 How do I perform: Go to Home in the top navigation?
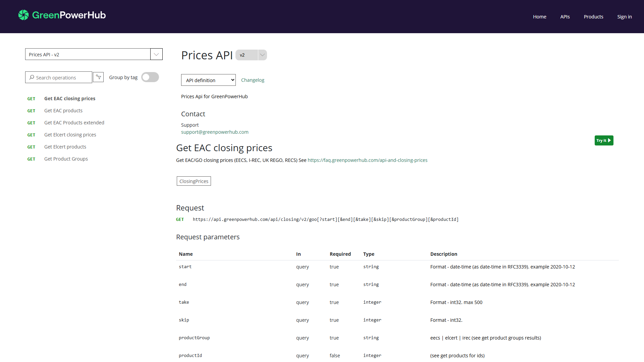point(540,17)
